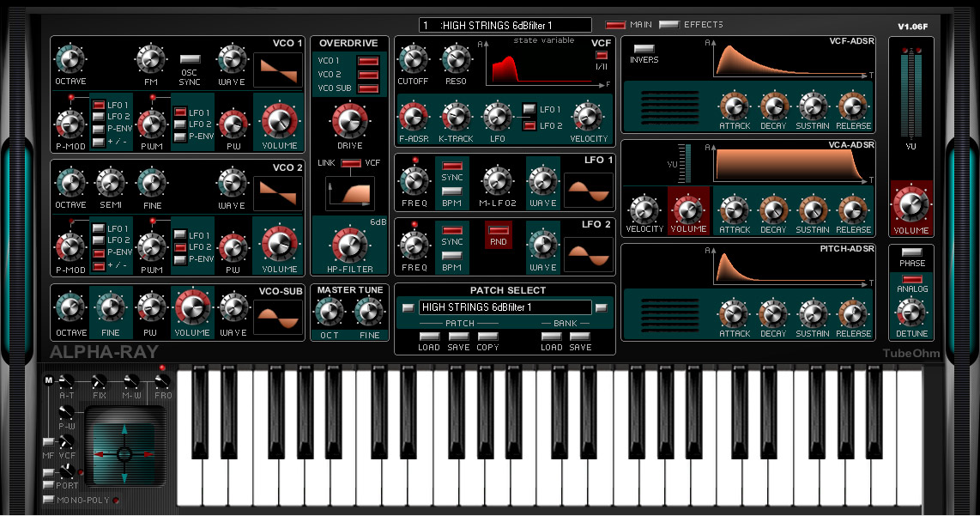Click the LFO 1 waveform display
The image size is (980, 516).
point(588,190)
